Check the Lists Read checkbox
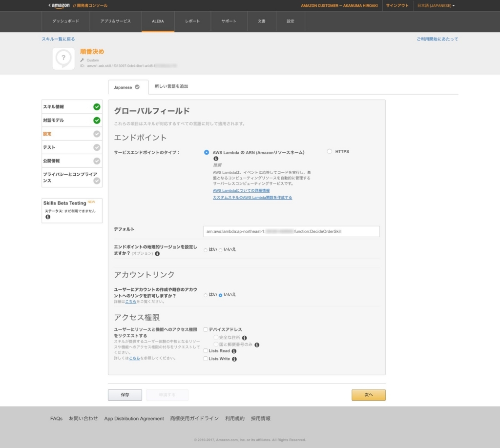This screenshot has height=448, width=500. click(x=206, y=351)
